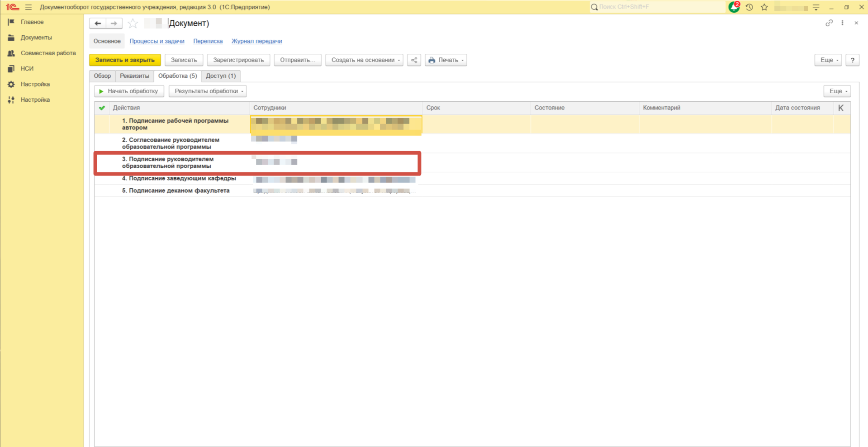Open the Печать dropdown menu
Screen dimensions: 868x447
tap(446, 60)
